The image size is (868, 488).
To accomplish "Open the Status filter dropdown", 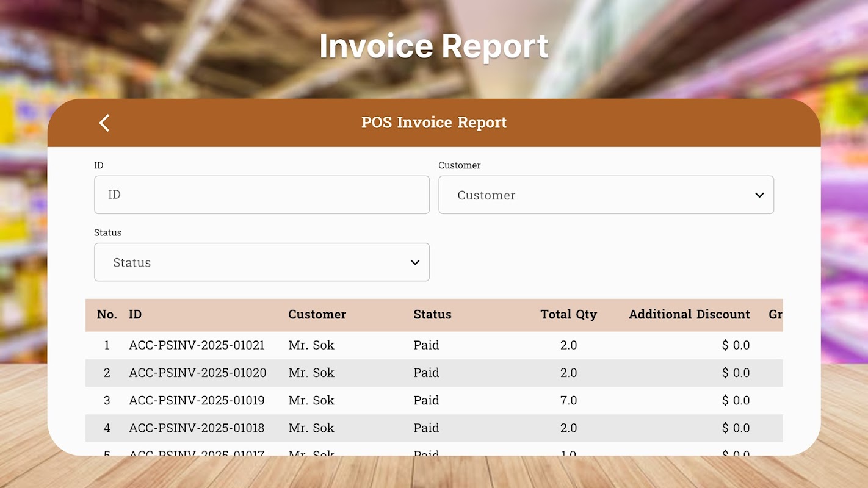I will [262, 262].
